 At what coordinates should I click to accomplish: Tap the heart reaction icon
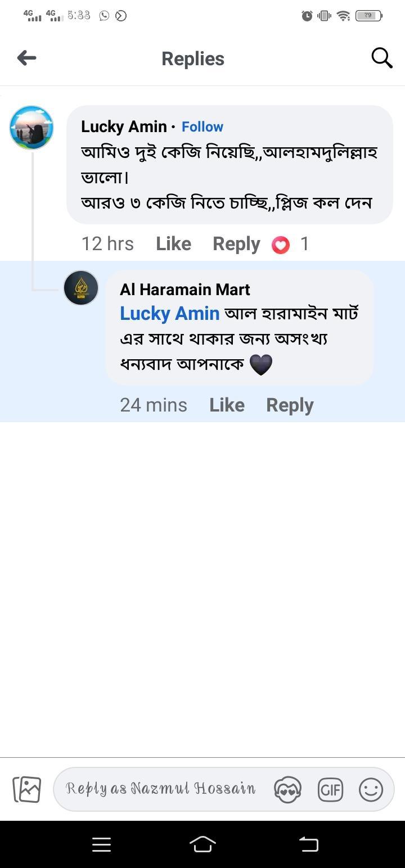tap(281, 245)
